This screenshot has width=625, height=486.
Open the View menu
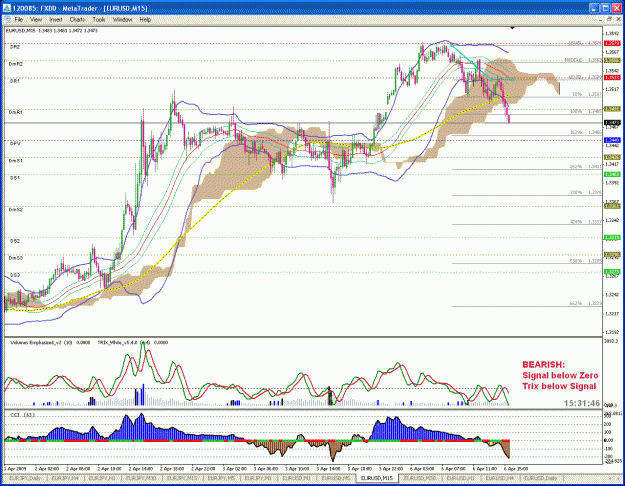coord(36,19)
